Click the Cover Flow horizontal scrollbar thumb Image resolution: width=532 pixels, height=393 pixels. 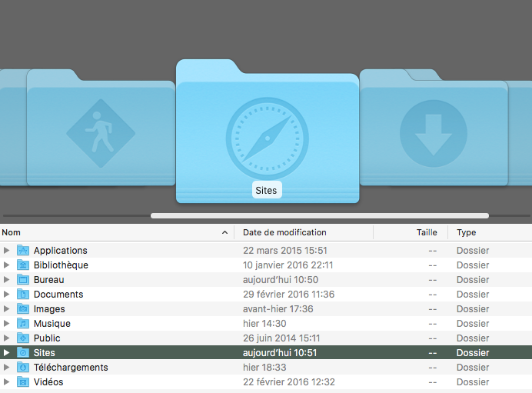[320, 216]
